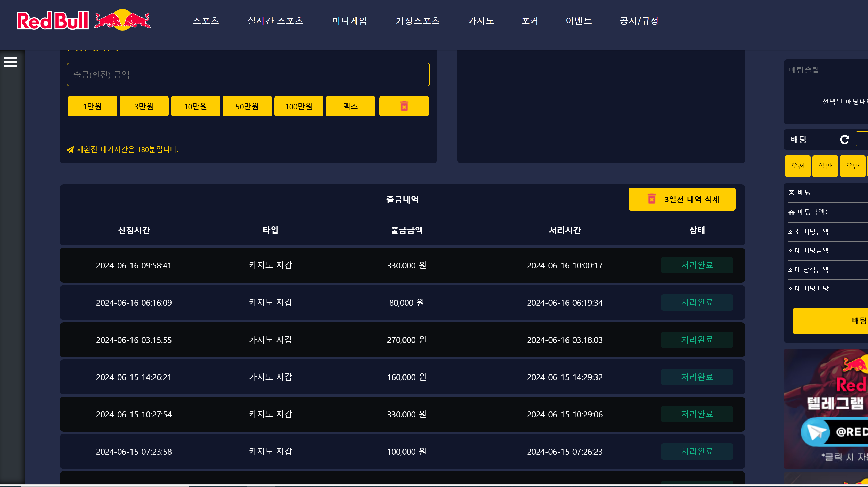Open the 스포츠 menu
Image resolution: width=868 pixels, height=487 pixels.
[206, 21]
